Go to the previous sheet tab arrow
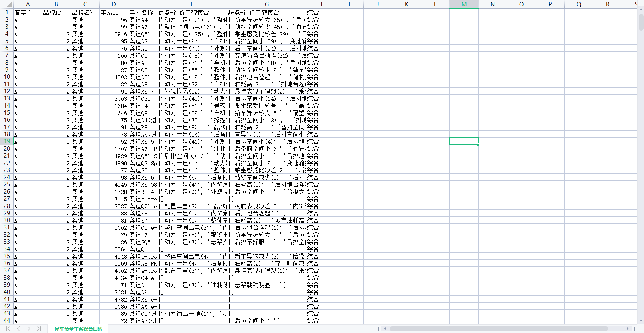This screenshot has width=644, height=333. pyautogui.click(x=18, y=329)
